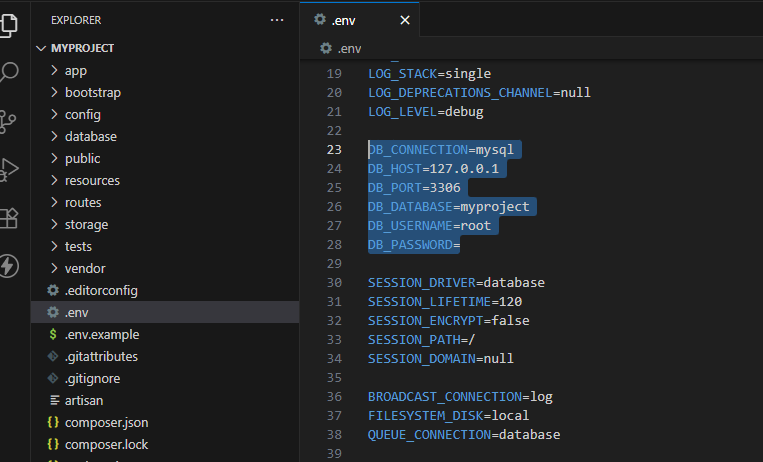The height and width of the screenshot is (462, 763).
Task: Open Explorer's more actions ellipsis menu
Action: 277,20
